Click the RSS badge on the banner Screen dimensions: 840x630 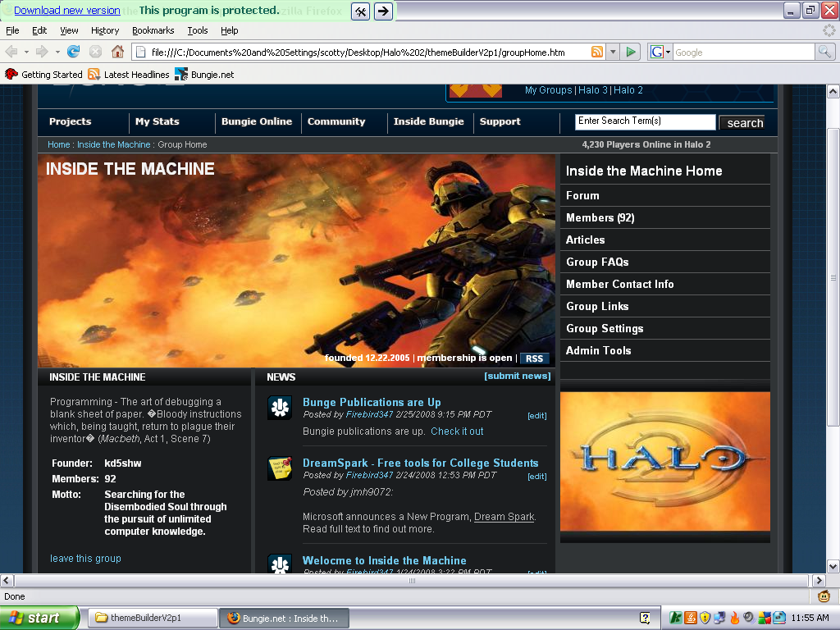click(534, 358)
